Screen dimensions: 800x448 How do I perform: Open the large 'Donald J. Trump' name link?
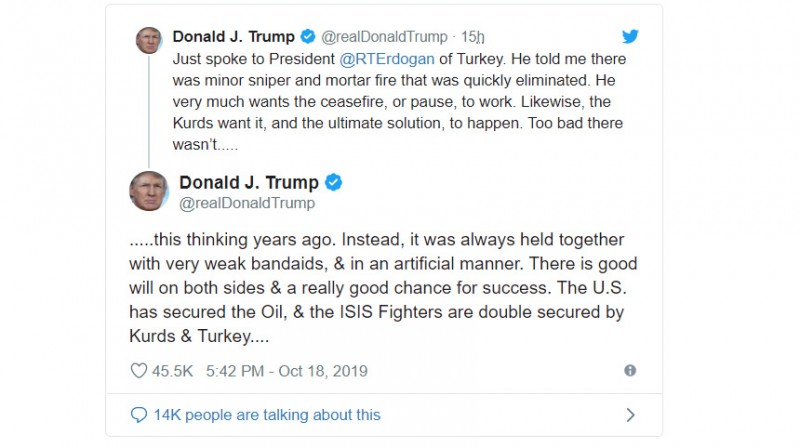pyautogui.click(x=249, y=182)
